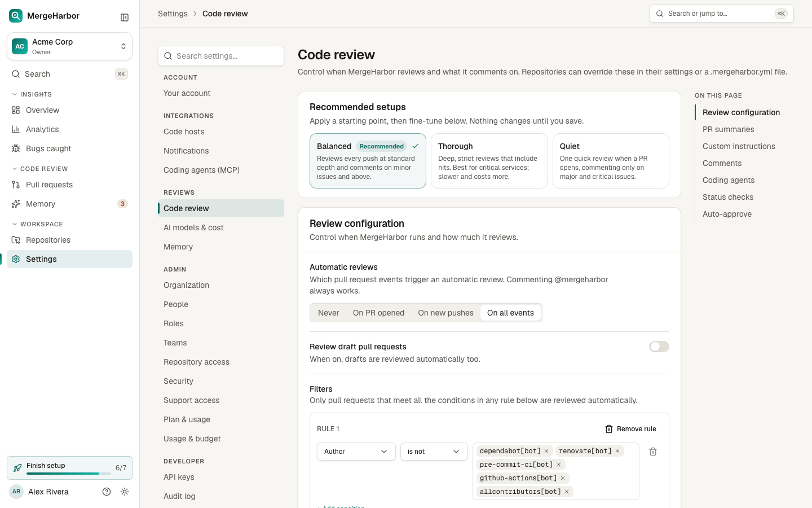The height and width of the screenshot is (508, 812).
Task: Open the Author condition dropdown
Action: [356, 452]
